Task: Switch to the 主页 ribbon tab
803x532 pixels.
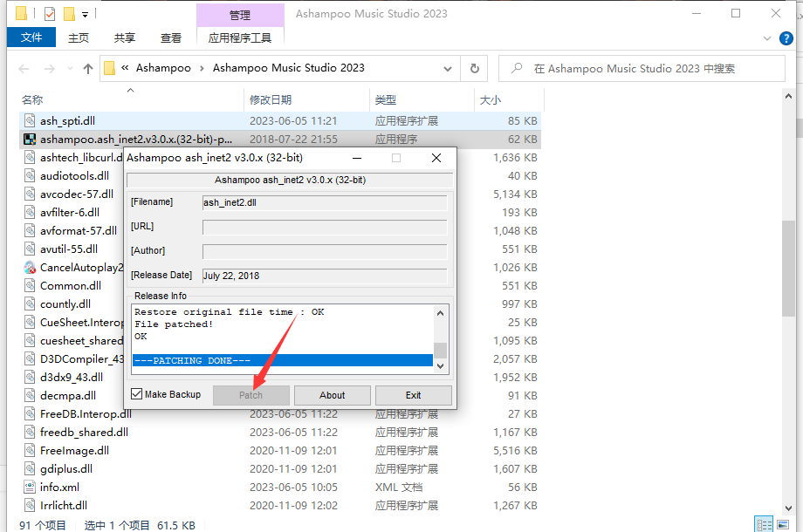Action: (79, 38)
